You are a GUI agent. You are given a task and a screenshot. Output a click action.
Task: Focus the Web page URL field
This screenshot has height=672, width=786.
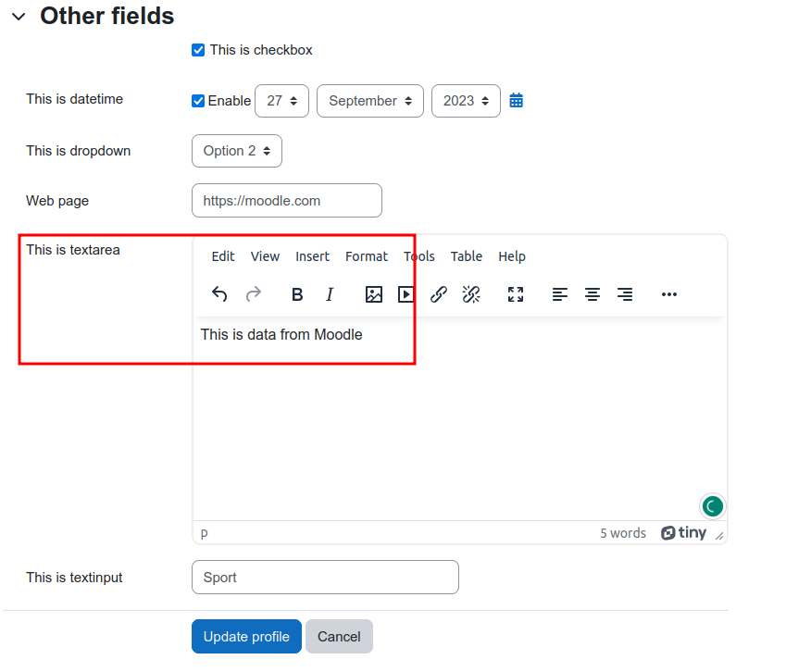[287, 201]
